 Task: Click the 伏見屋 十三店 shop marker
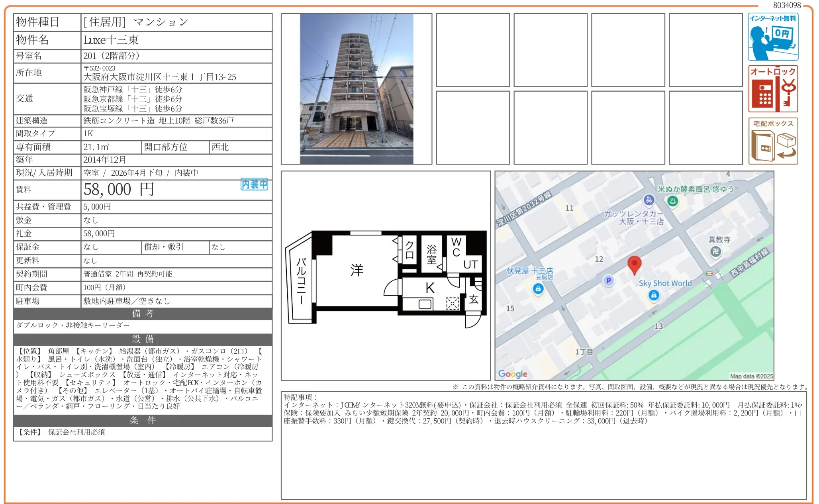coord(538,288)
